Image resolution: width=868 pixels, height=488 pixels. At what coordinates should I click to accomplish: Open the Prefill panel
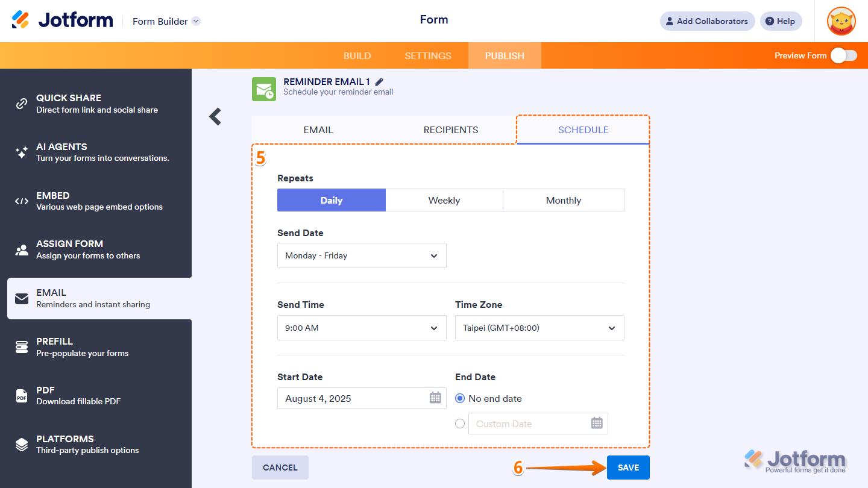[x=22, y=346]
